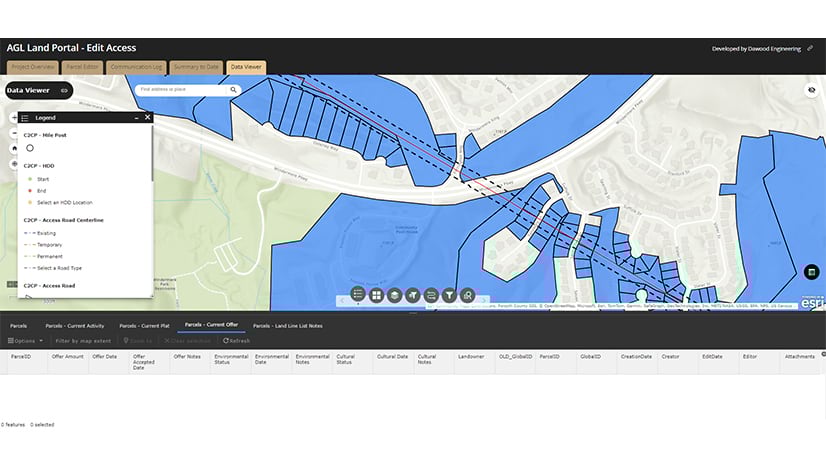Select Parcels - Current Offer table tab
The width and height of the screenshot is (826, 465).
tap(211, 325)
